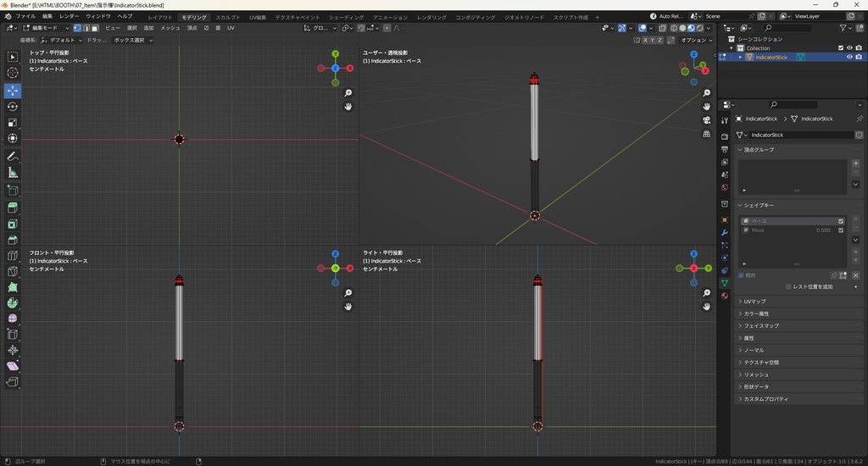Switch to the シェーディング workspace tab
This screenshot has width=868, height=466.
347,17
